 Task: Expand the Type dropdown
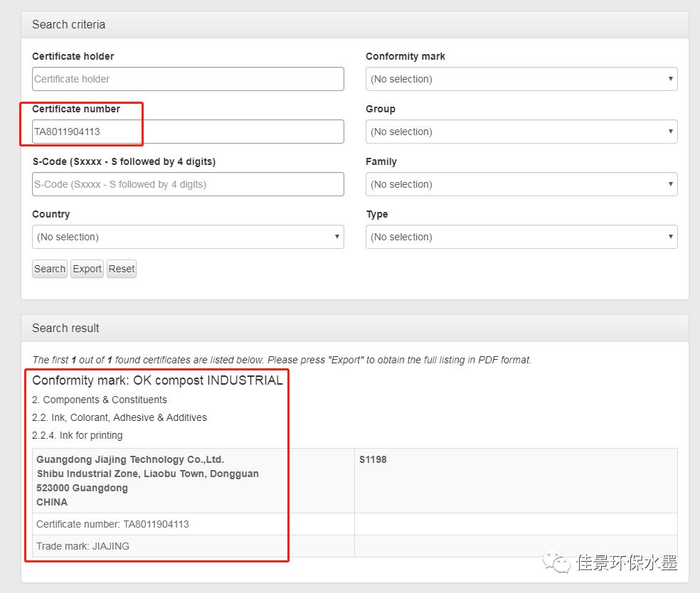(521, 237)
